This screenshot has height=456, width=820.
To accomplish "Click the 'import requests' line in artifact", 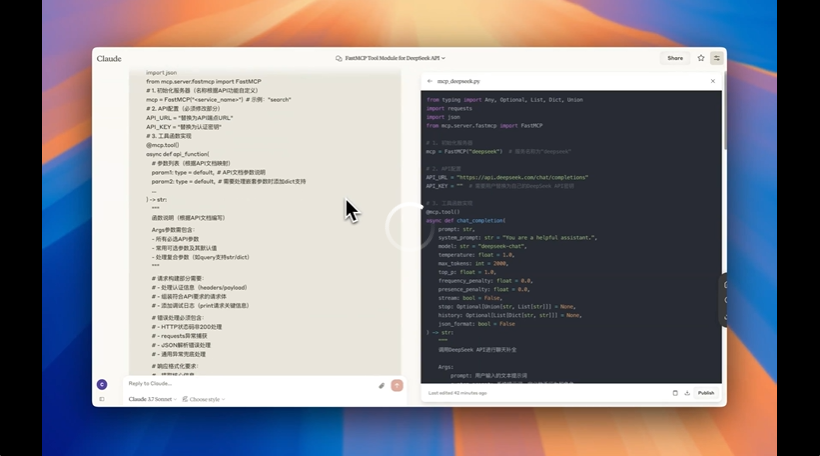I will pos(449,108).
